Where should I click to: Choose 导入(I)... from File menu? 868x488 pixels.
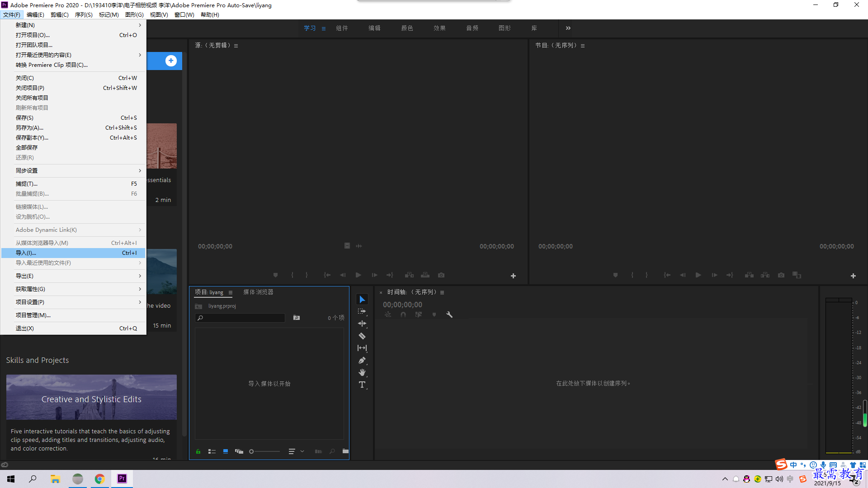point(73,253)
